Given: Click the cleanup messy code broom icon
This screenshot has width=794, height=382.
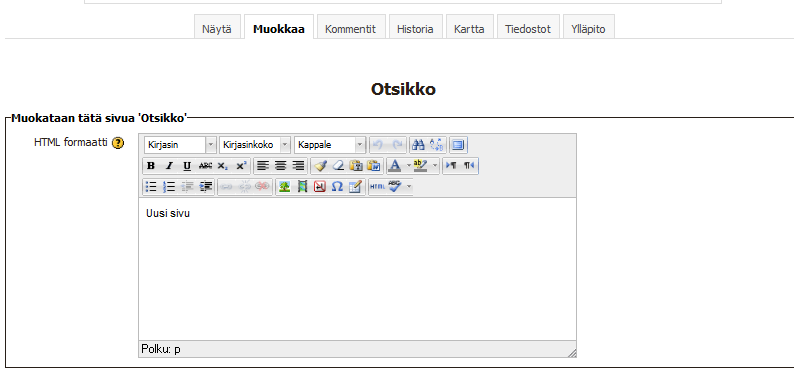Looking at the screenshot, I should point(320,166).
